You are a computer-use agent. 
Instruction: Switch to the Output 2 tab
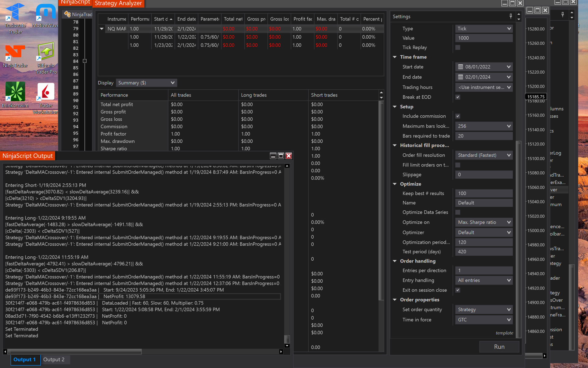pos(54,359)
